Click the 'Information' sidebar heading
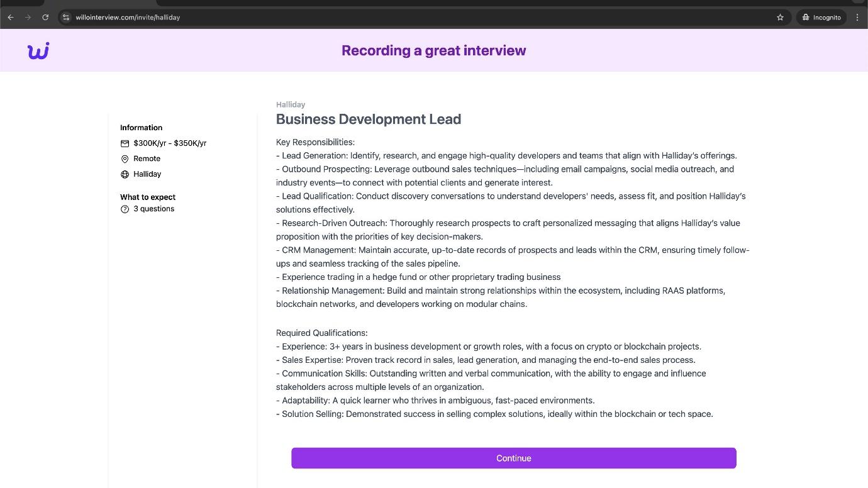The width and height of the screenshot is (868, 488). [x=141, y=128]
